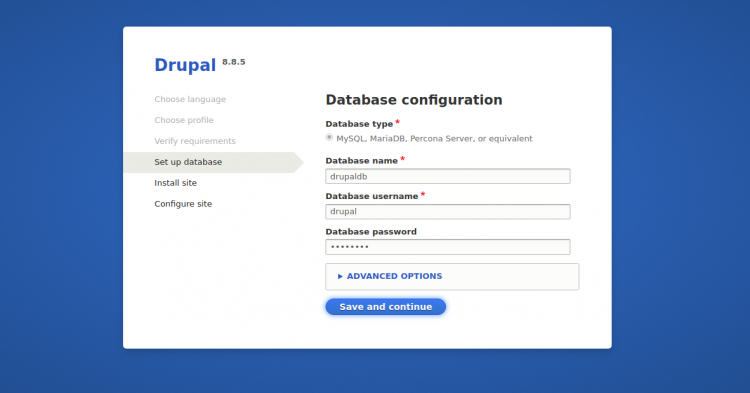Select the MySQL, MariaDB, Percona Server radio button
750x393 pixels.
pos(329,138)
